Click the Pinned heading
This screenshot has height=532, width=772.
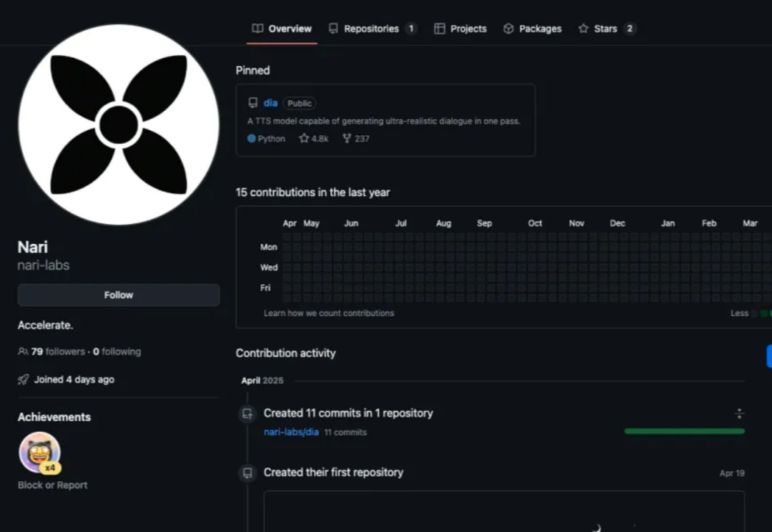[x=252, y=71]
